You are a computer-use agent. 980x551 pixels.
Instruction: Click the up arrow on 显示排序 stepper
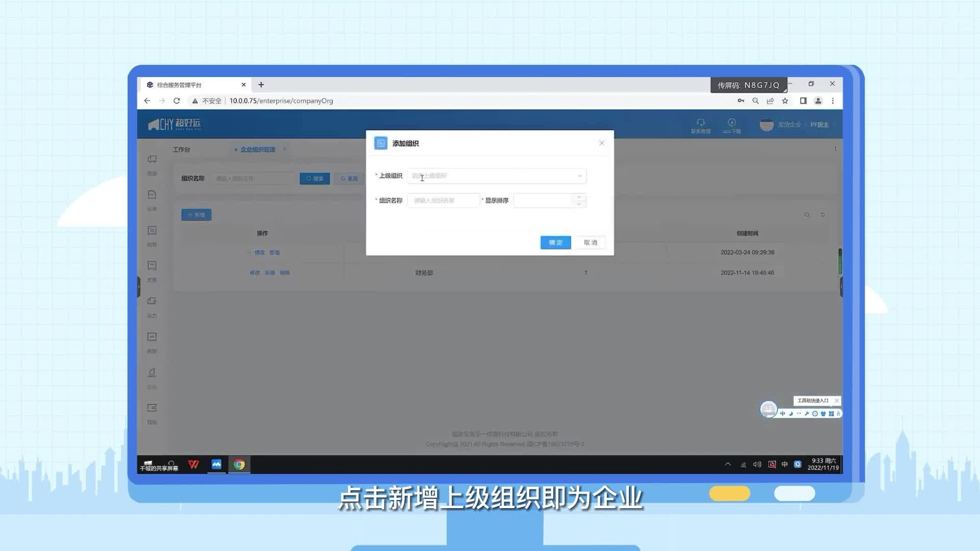578,198
